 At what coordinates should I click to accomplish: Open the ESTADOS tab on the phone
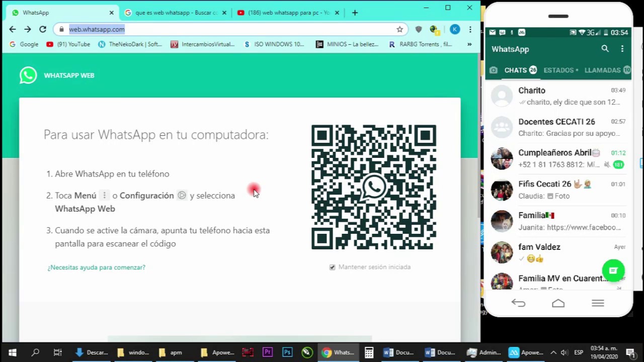[x=560, y=70]
